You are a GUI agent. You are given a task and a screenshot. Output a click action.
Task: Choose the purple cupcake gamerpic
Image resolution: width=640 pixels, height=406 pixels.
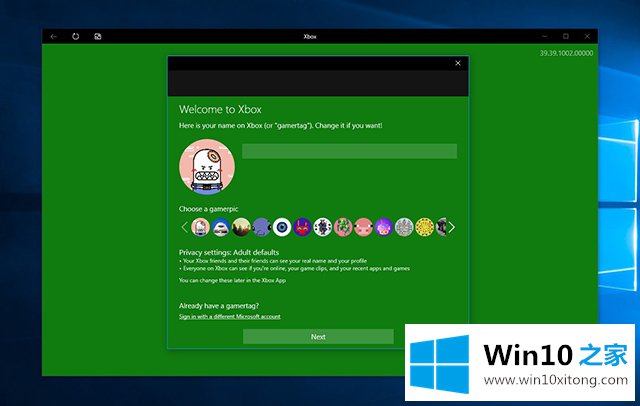tap(384, 227)
